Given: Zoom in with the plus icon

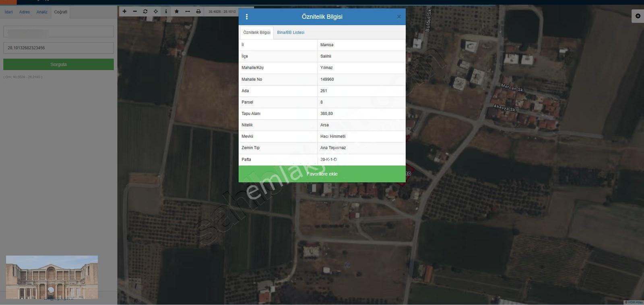Looking at the screenshot, I should [124, 11].
